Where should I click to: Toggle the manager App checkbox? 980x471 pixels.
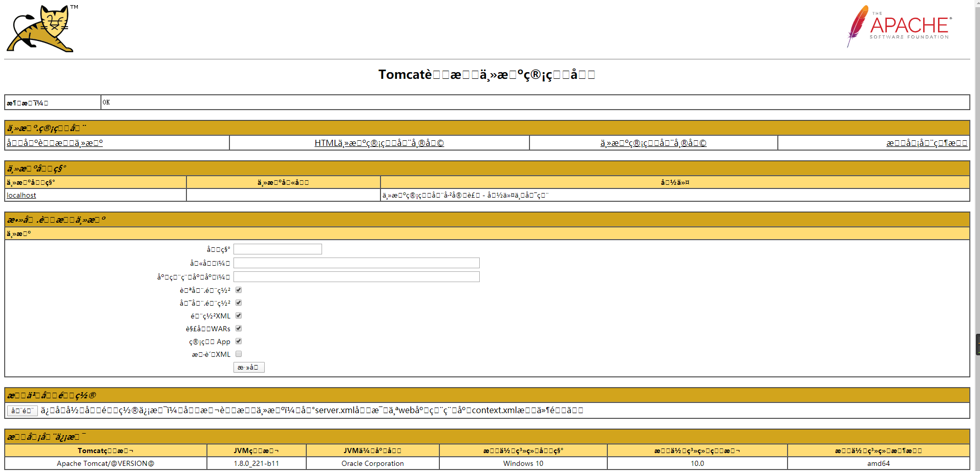point(239,341)
